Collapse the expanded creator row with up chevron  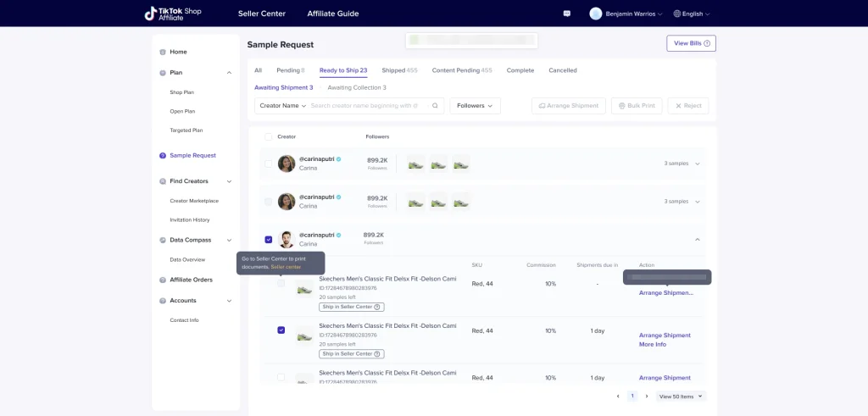[698, 240]
